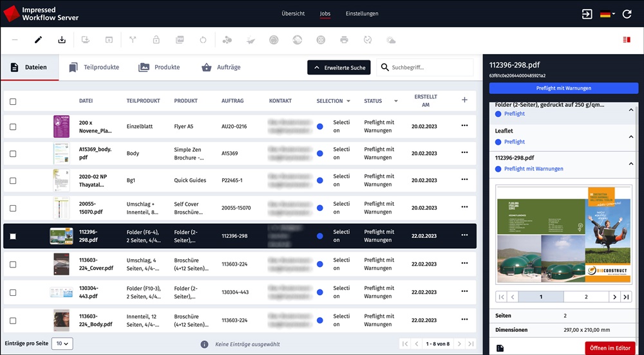Image resolution: width=644 pixels, height=355 pixels.
Task: Collapse the 112396-298.pdf section in details panel
Action: pyautogui.click(x=631, y=164)
